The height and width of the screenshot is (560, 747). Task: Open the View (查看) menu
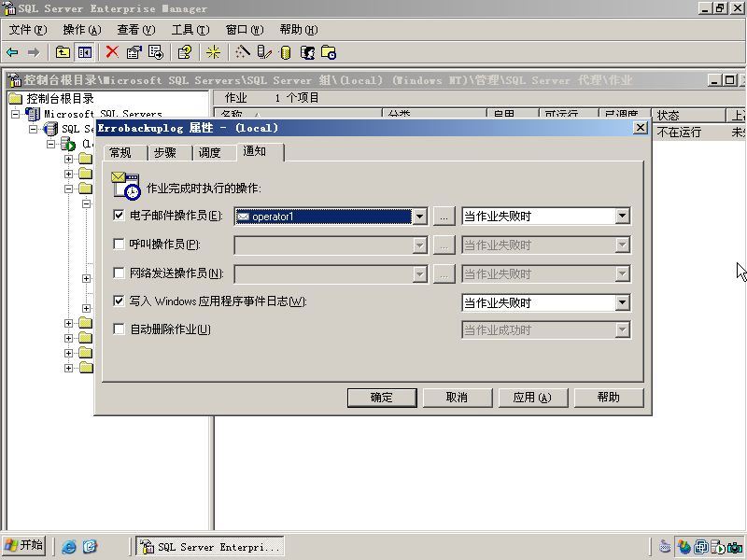tap(136, 30)
